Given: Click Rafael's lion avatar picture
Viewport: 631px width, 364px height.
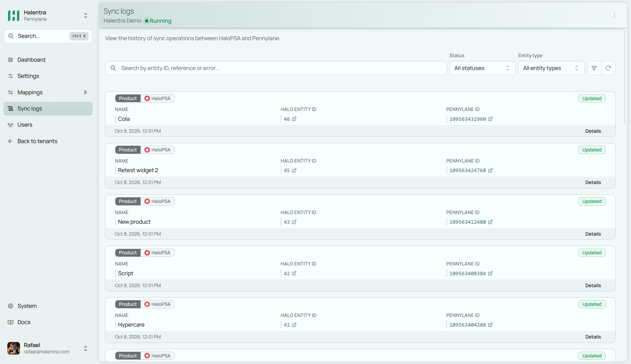Looking at the screenshot, I should coord(14,348).
